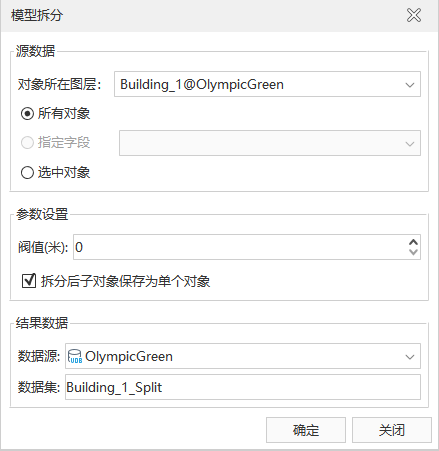Decrease the 阀值 value with the down arrow
The image size is (439, 451).
coord(413,252)
